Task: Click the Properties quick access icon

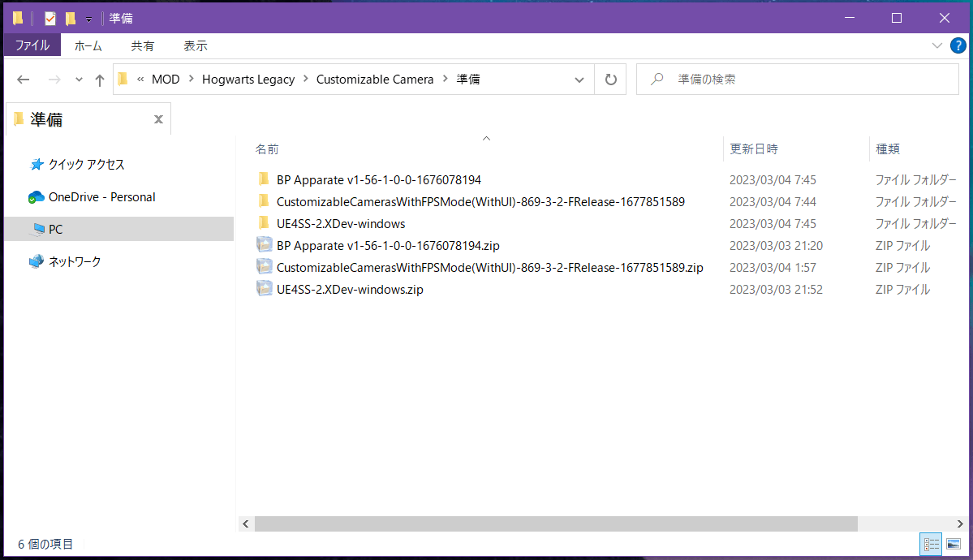Action: coord(50,19)
